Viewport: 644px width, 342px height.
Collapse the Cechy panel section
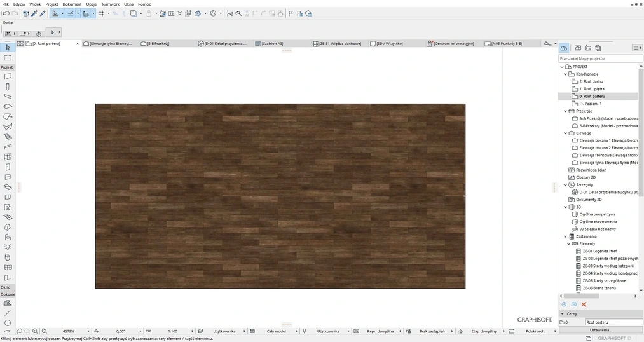coord(562,313)
